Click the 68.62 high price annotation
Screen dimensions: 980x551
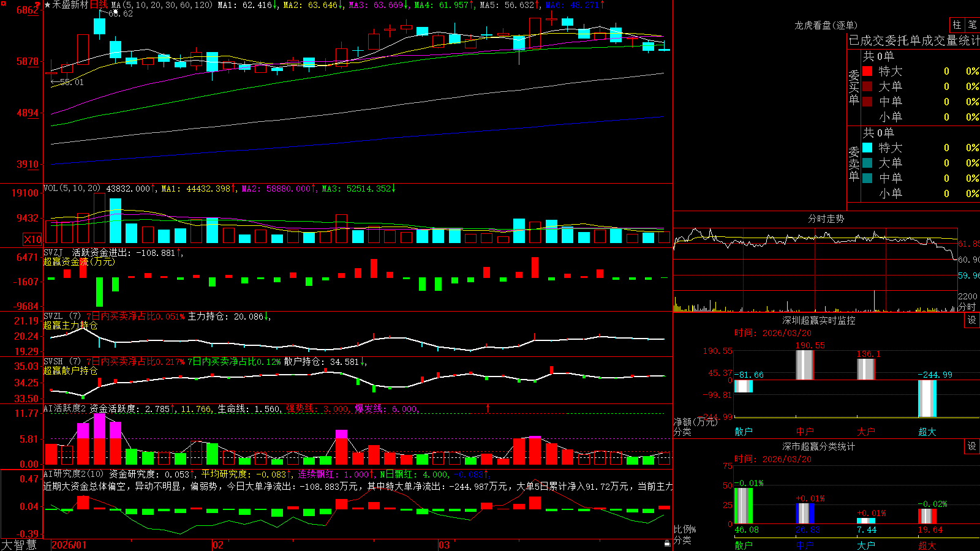point(120,13)
